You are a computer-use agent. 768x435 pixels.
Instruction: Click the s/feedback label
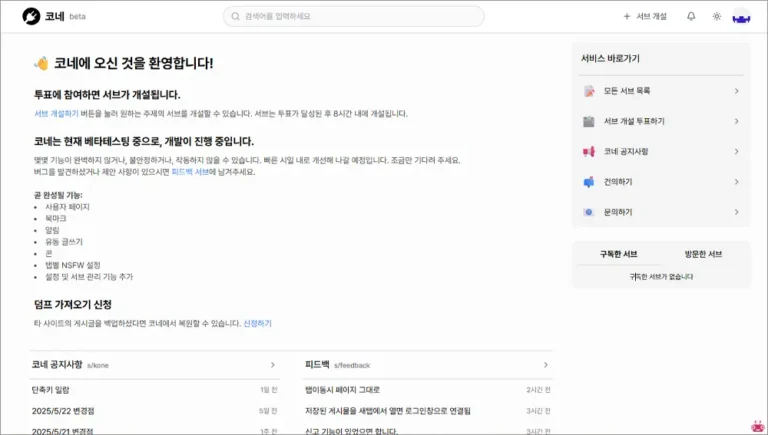352,365
